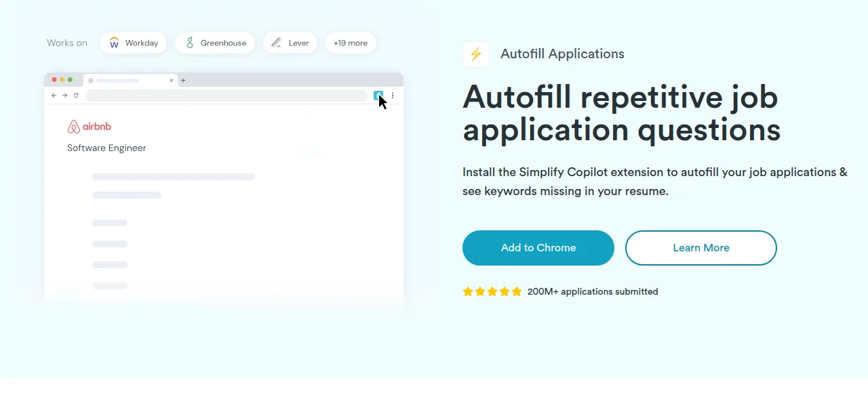This screenshot has height=420, width=868.
Task: Click the mock browser active tab
Action: coord(130,80)
